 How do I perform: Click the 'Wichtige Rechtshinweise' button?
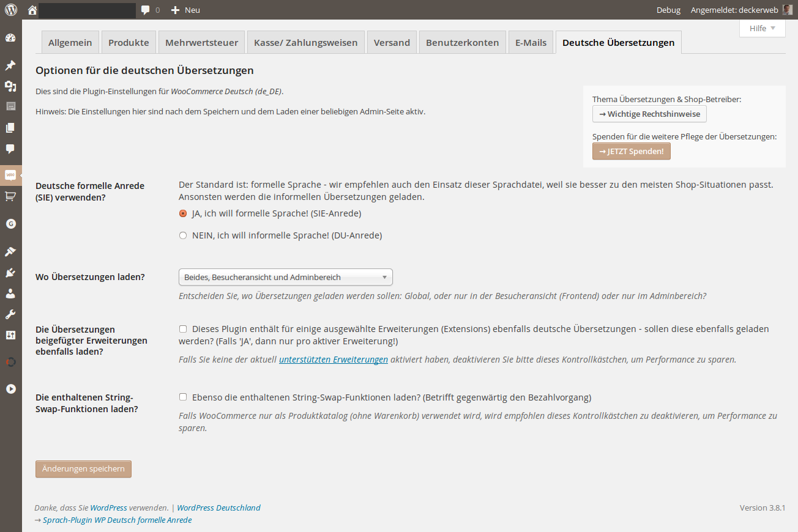(649, 114)
